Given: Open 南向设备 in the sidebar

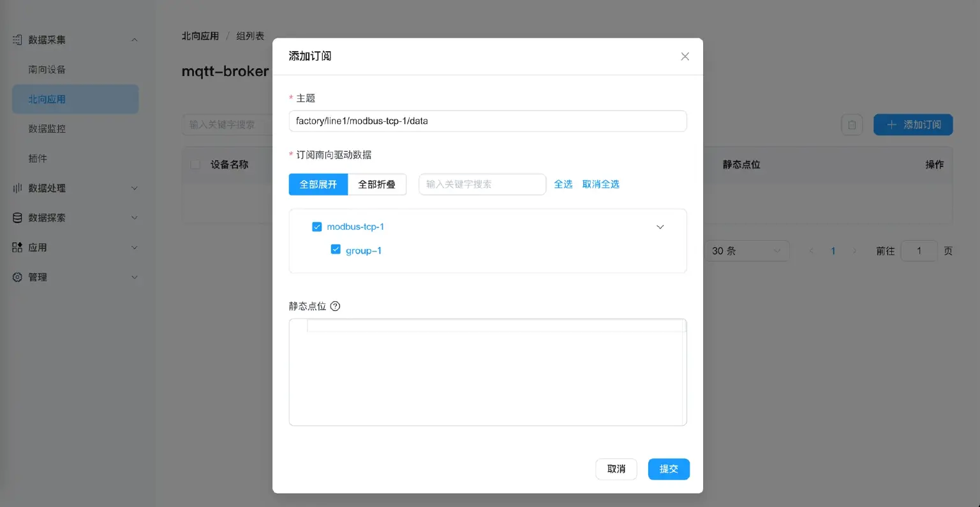Looking at the screenshot, I should point(47,70).
